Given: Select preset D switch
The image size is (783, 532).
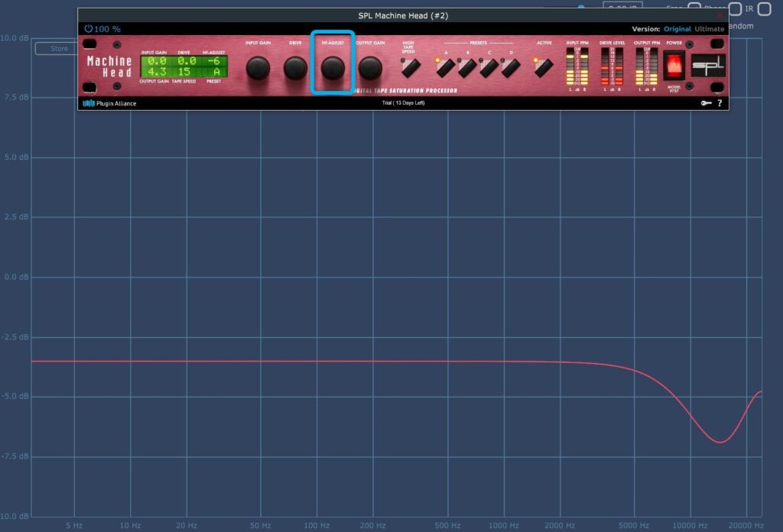Looking at the screenshot, I should [511, 68].
